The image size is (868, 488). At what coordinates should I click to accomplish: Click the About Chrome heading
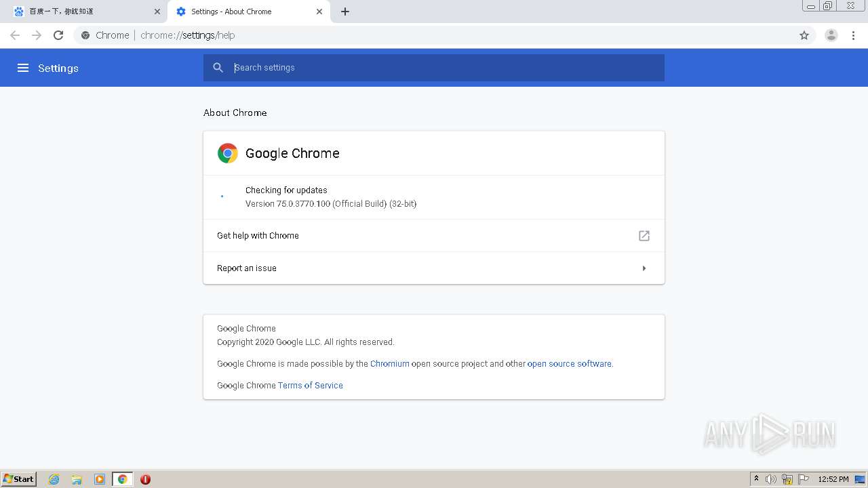click(x=235, y=113)
